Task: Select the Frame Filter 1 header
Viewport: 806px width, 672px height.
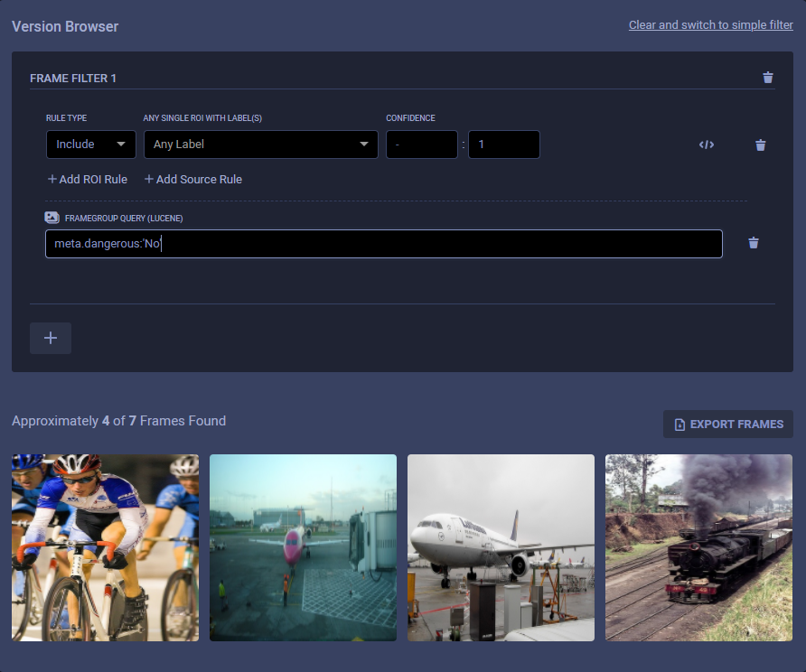Action: click(73, 78)
